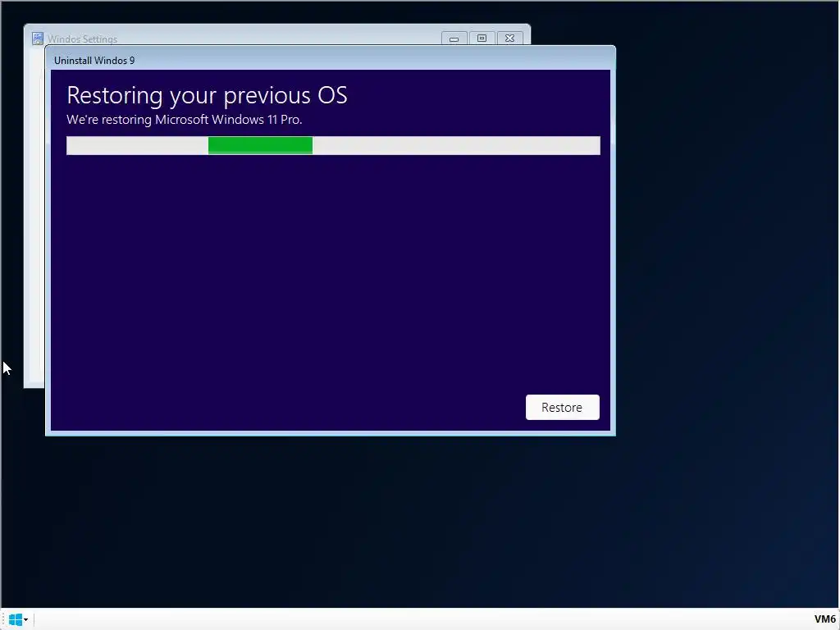Viewport: 840px width, 630px height.
Task: Click the 'Uninstall Windos 9' title text
Action: coord(94,61)
